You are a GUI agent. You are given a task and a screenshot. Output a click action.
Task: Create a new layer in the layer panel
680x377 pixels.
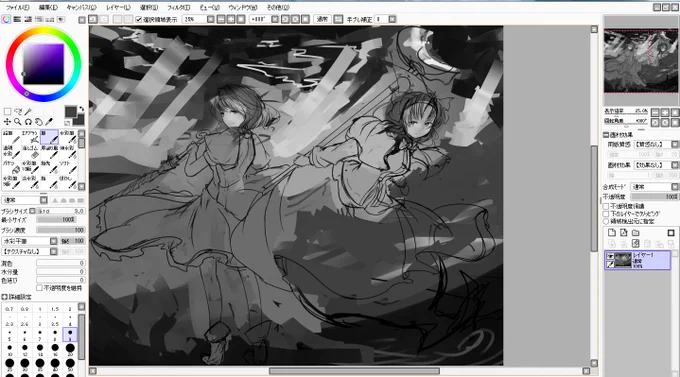[x=611, y=233]
